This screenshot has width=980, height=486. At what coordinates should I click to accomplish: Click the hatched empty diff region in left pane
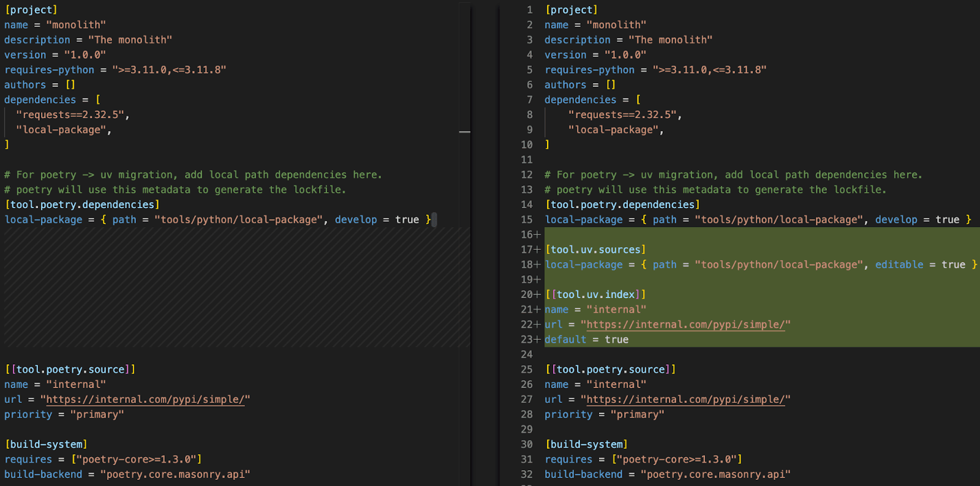236,288
